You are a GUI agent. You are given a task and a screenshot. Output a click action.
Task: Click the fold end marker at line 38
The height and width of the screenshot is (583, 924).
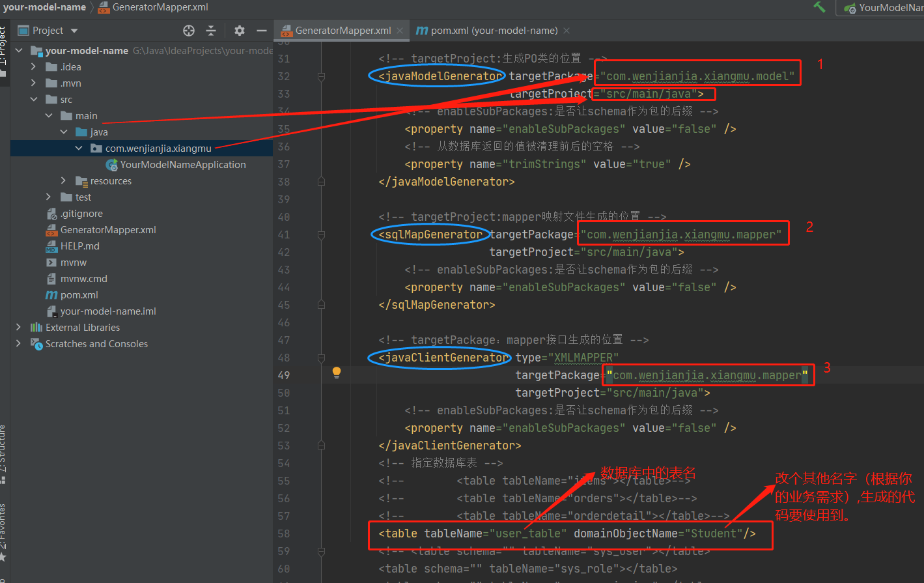tap(321, 181)
